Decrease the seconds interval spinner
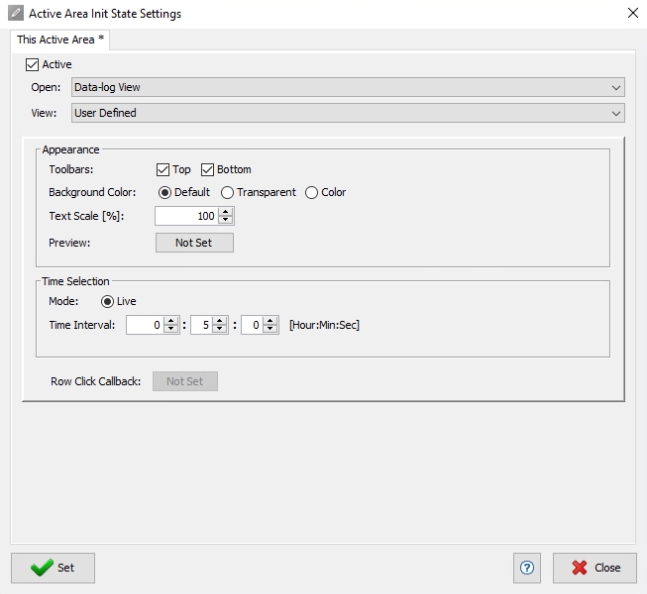This screenshot has height=594, width=647. tap(270, 329)
